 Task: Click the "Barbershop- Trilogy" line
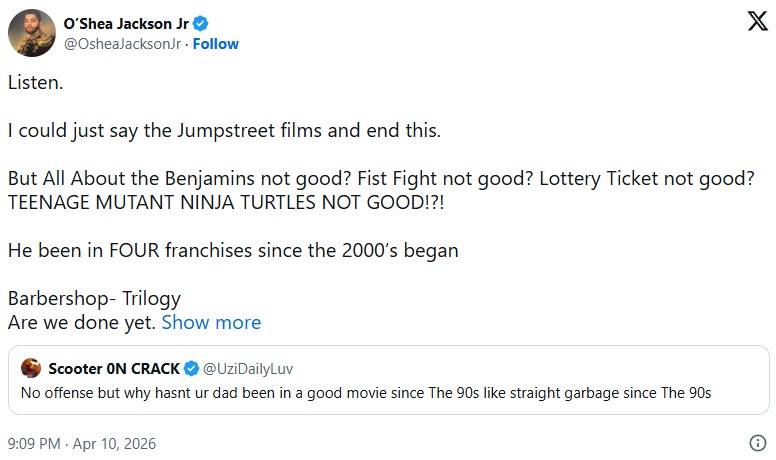coord(94,298)
